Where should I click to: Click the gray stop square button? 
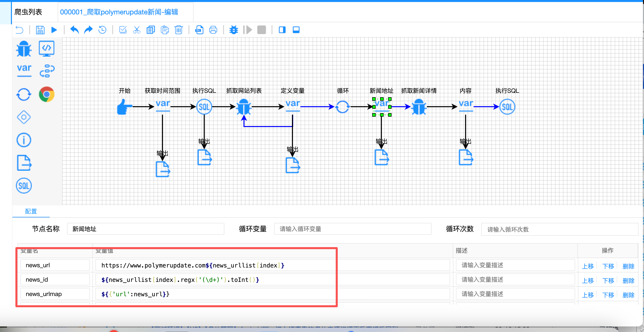[261, 30]
